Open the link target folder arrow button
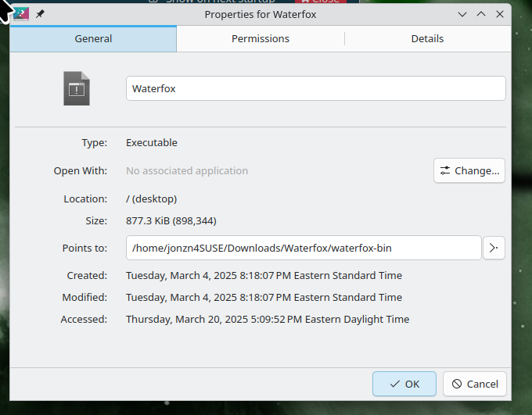Viewport: 532px width, 415px height. [x=494, y=248]
